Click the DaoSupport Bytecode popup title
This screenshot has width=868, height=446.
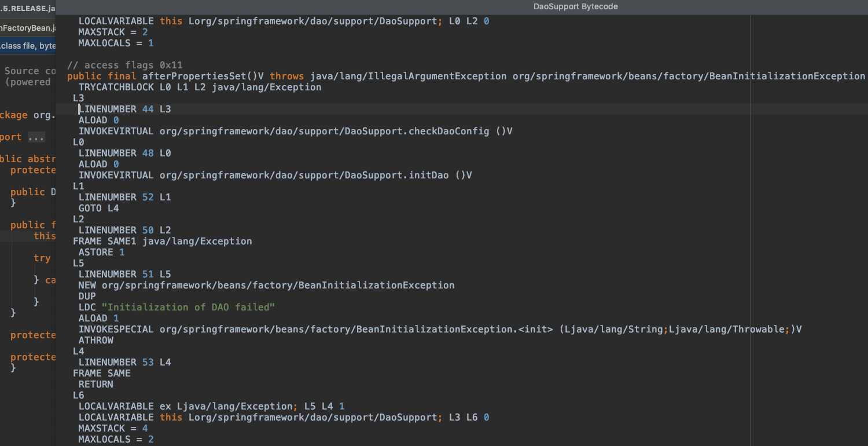tap(575, 6)
